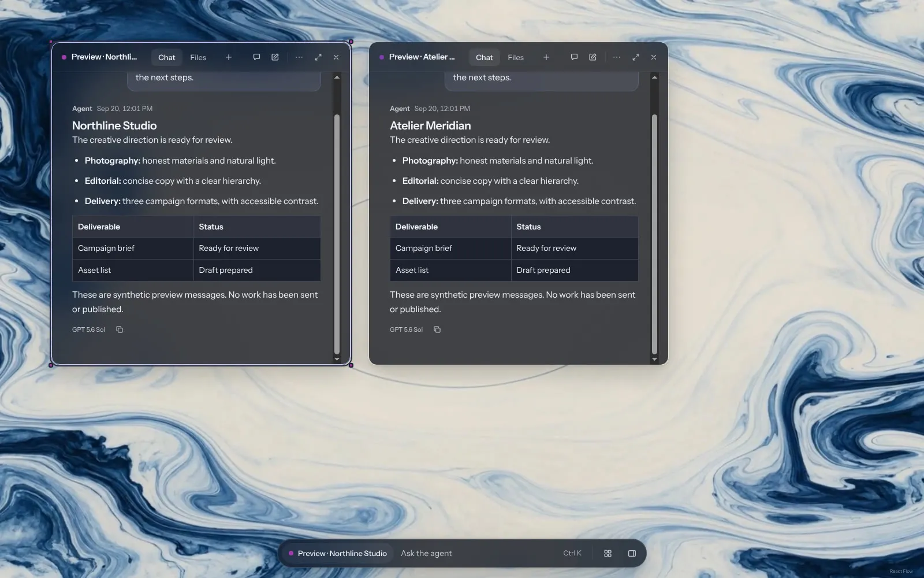Click the edit/compose icon in Atelier window

[593, 57]
